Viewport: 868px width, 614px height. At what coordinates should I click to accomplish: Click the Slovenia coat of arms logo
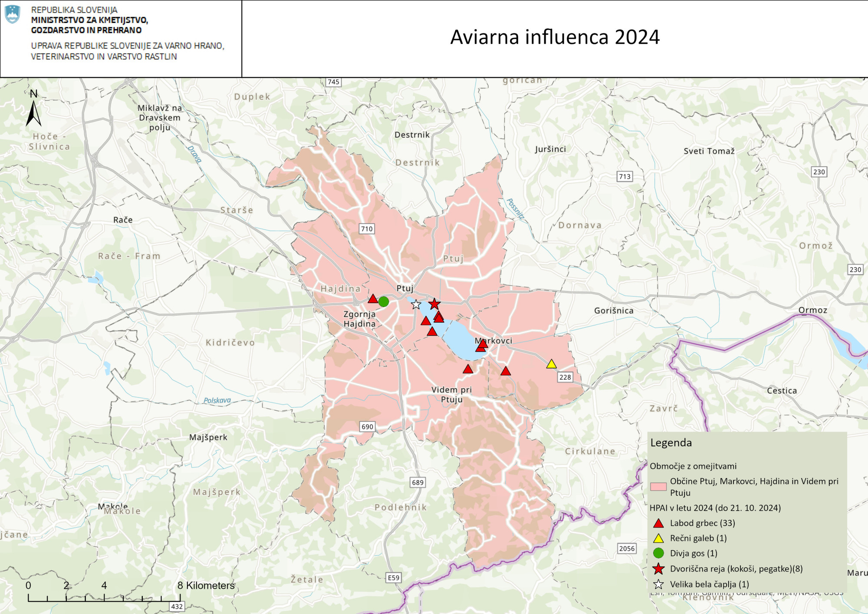(13, 14)
